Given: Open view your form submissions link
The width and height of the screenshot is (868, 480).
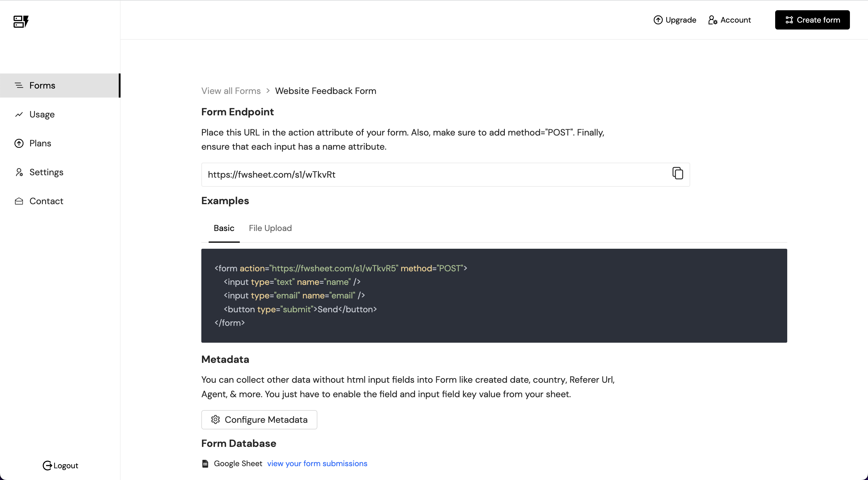Looking at the screenshot, I should [316, 463].
